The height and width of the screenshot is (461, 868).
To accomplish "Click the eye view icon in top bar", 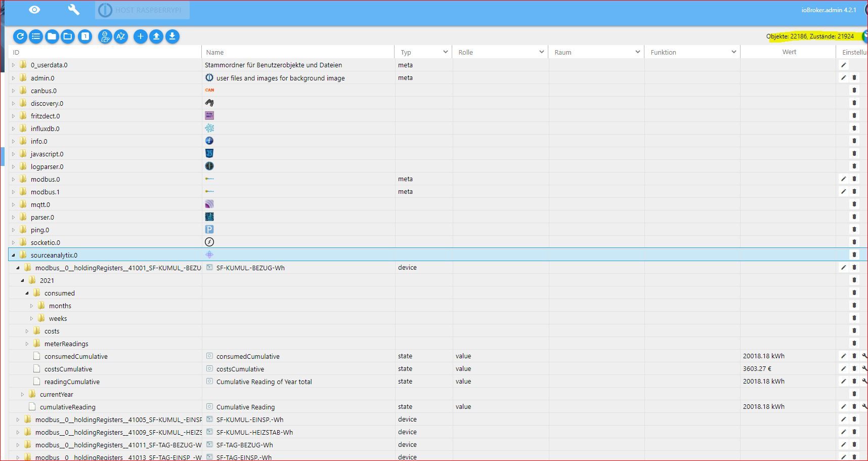I will click(34, 10).
